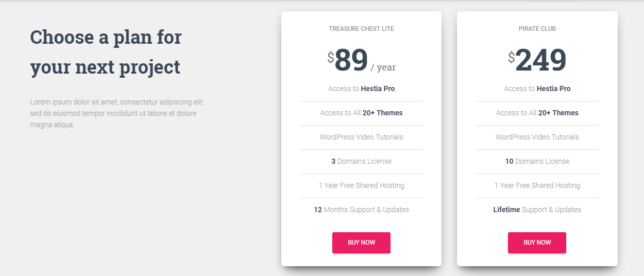Viewport: 644px width, 276px height.
Task: Click Buy Now for Pirate Club plan
Action: tap(537, 243)
